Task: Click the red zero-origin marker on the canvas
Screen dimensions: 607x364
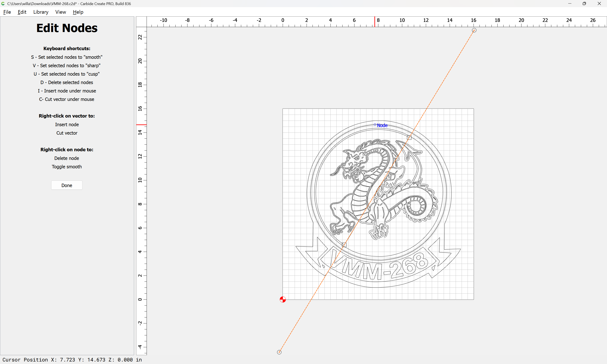Action: (283, 300)
